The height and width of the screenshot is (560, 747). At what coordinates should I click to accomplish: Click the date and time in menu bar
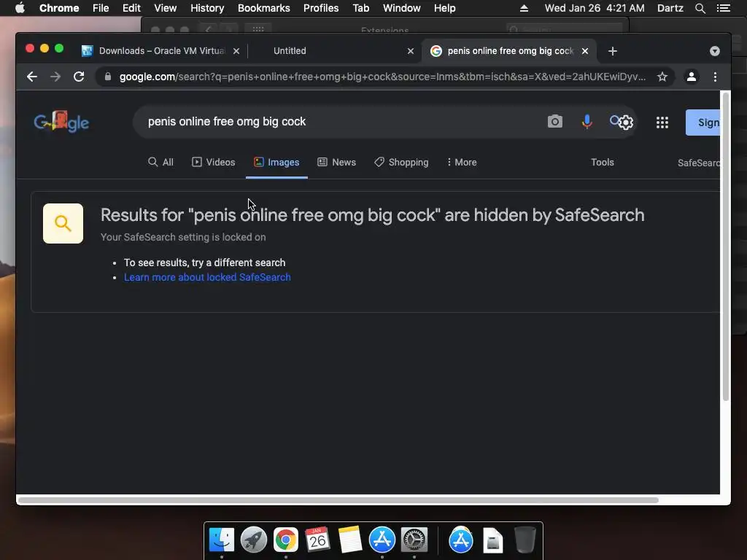click(595, 8)
